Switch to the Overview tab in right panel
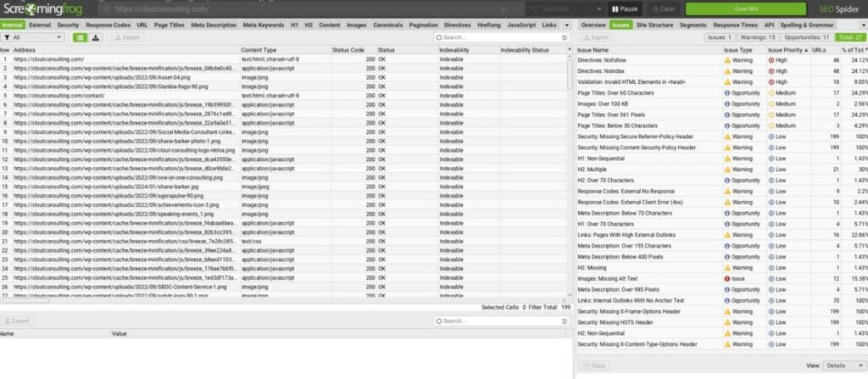This screenshot has width=868, height=379. tap(593, 25)
